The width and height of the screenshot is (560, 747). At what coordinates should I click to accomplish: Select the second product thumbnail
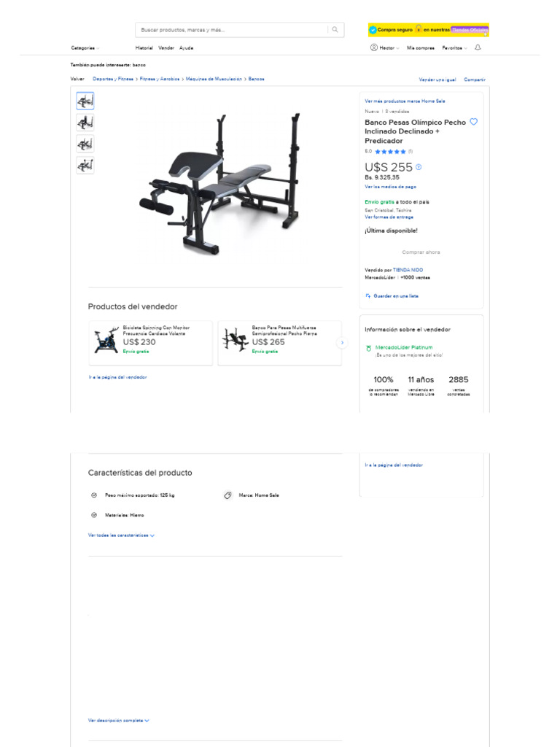point(85,123)
